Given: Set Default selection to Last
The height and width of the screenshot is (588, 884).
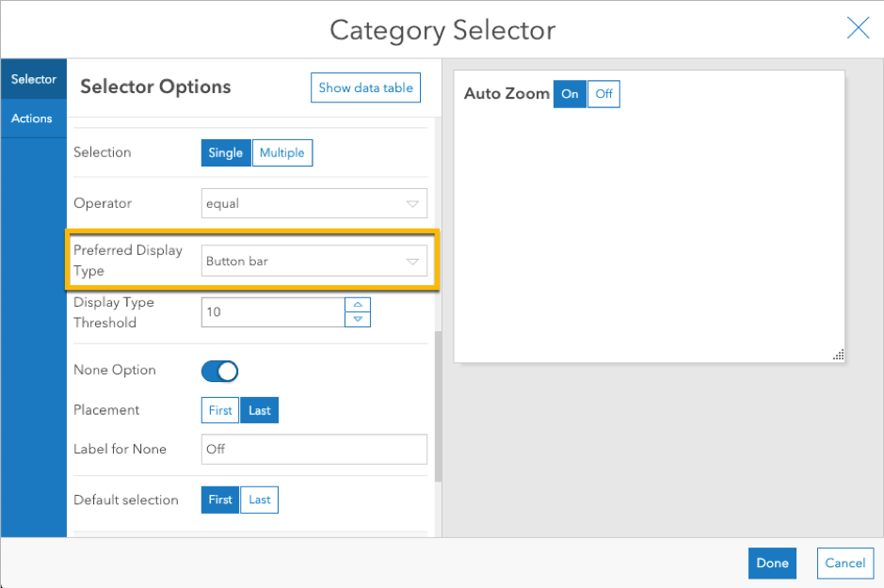Looking at the screenshot, I should [260, 500].
